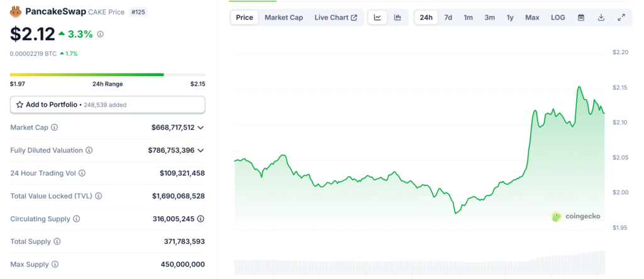
Task: Switch to candlestick chart view
Action: tap(397, 18)
